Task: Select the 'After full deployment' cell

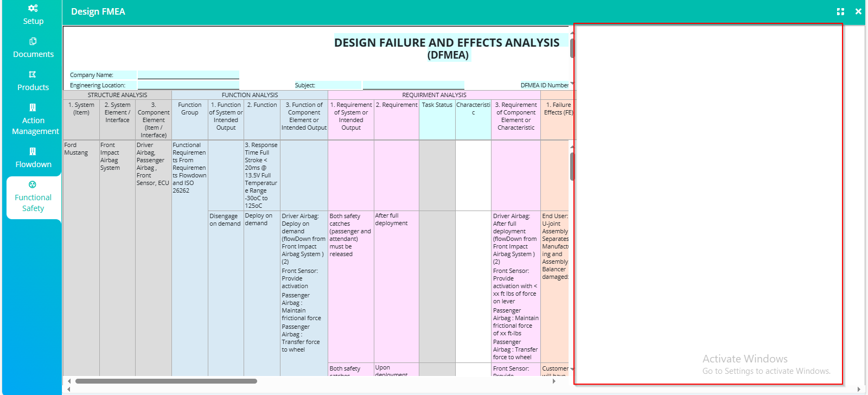Action: [x=397, y=286]
